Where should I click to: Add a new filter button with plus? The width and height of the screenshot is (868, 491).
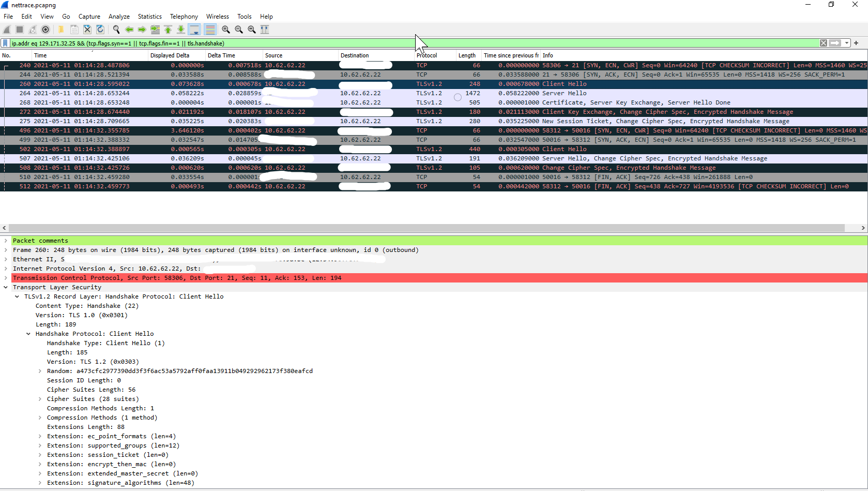[x=856, y=43]
